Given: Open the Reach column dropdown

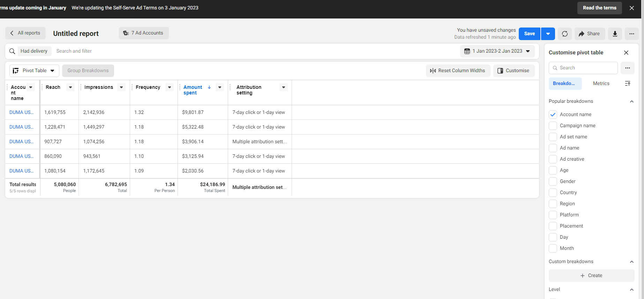Looking at the screenshot, I should coord(70,87).
